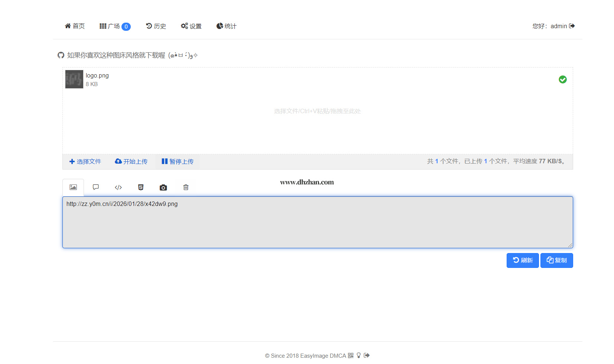The image size is (614, 364).
Task: Click the blue 复制 copy button
Action: (x=556, y=260)
